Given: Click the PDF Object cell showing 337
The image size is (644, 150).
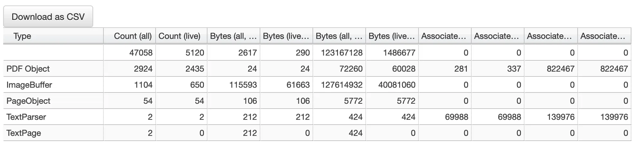Looking at the screenshot, I should [x=514, y=69].
